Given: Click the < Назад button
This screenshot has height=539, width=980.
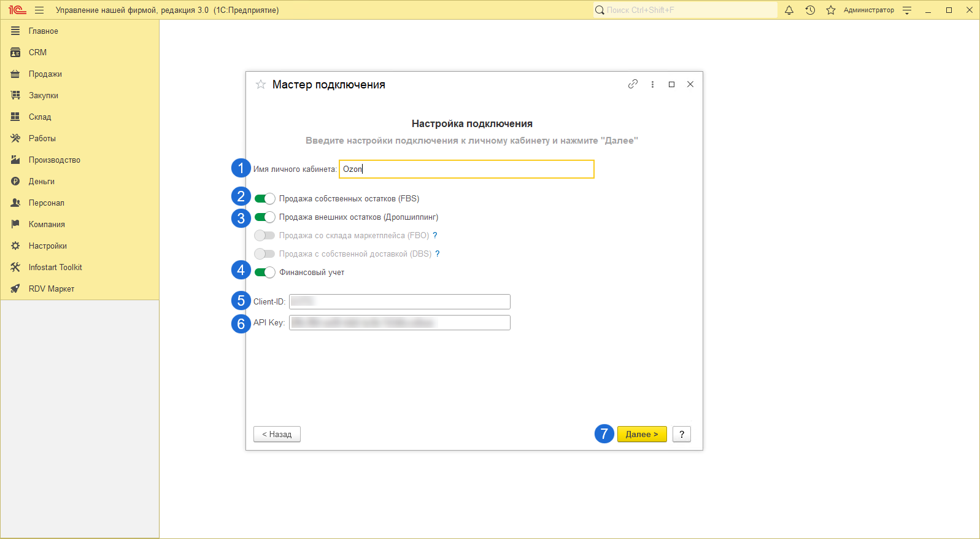Looking at the screenshot, I should tap(277, 434).
